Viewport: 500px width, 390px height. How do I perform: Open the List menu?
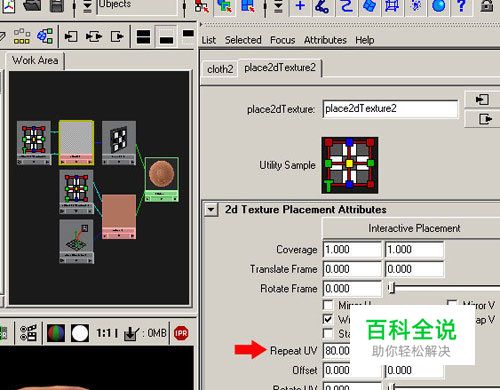pyautogui.click(x=209, y=40)
